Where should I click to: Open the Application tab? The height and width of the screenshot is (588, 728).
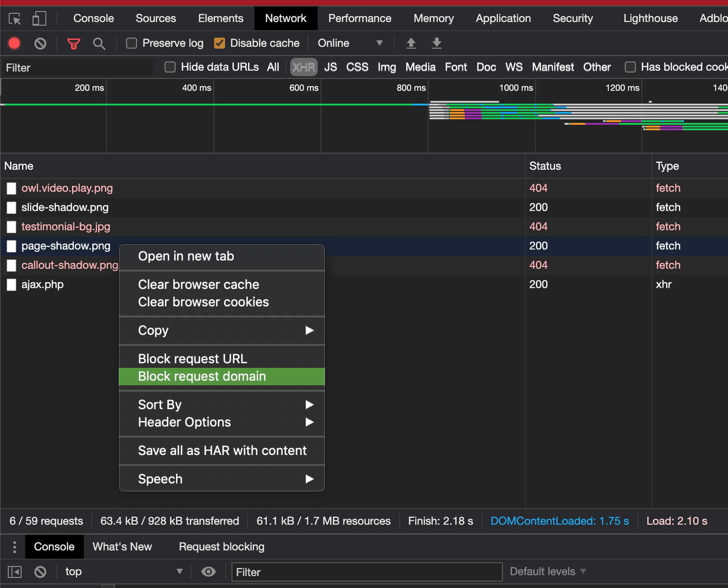point(503,18)
